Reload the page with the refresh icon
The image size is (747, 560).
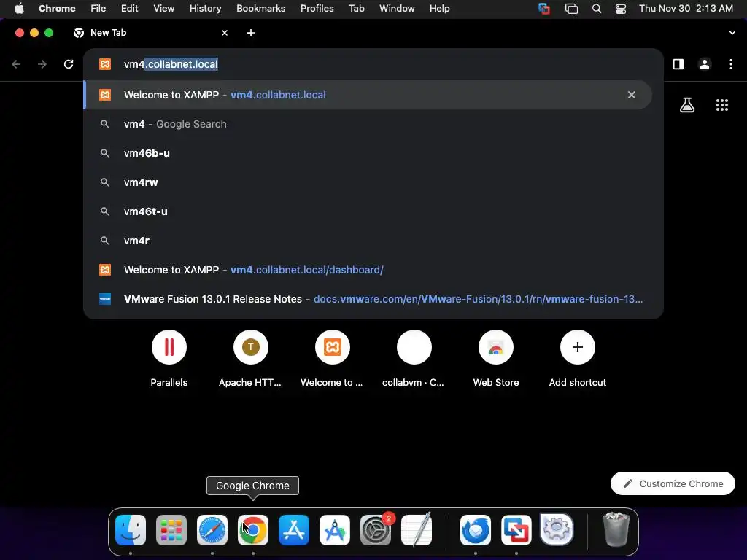69,64
